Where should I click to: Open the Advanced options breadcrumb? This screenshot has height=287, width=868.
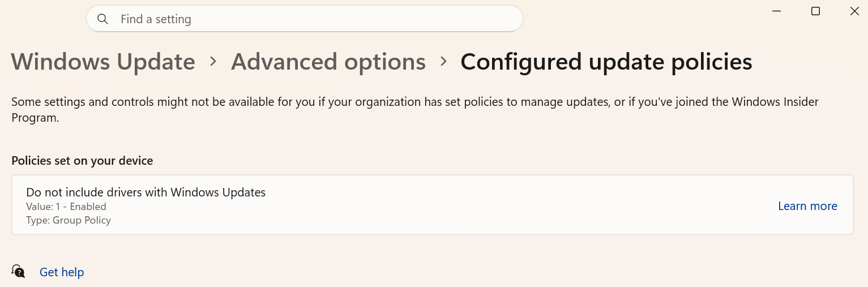[328, 62]
